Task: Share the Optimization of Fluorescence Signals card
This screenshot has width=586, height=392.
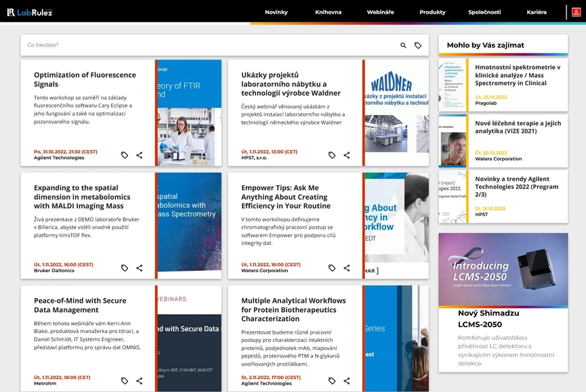Action: coord(140,155)
